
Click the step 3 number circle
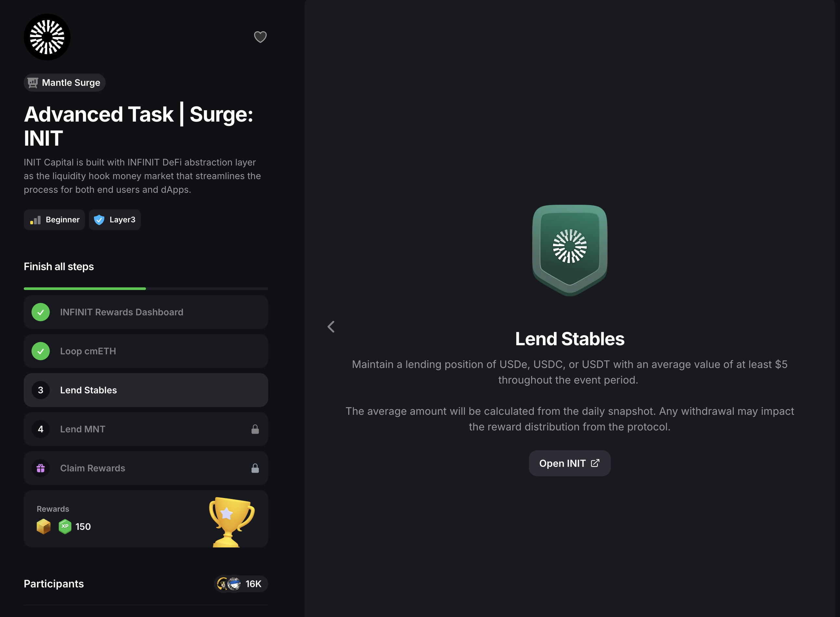tap(41, 390)
